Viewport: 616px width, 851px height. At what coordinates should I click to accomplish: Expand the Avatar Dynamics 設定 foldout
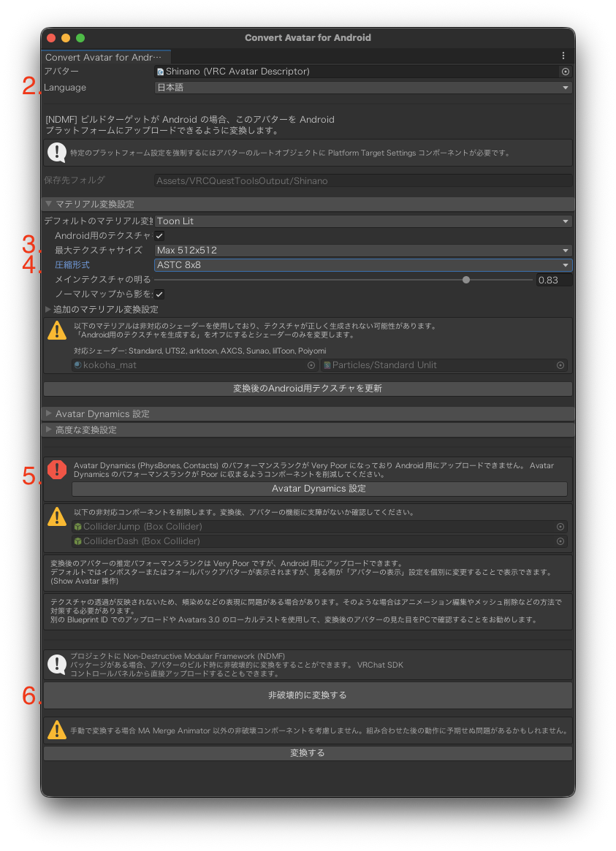pos(102,414)
